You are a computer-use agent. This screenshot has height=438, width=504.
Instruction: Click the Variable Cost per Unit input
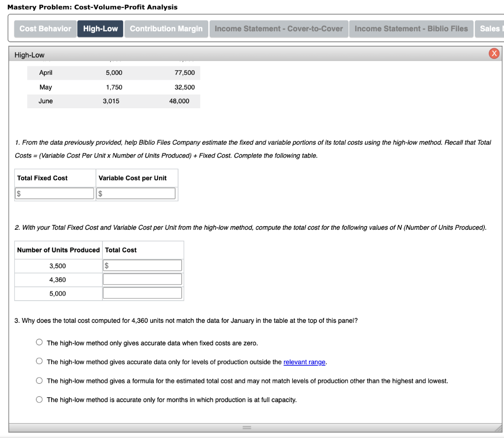click(136, 193)
